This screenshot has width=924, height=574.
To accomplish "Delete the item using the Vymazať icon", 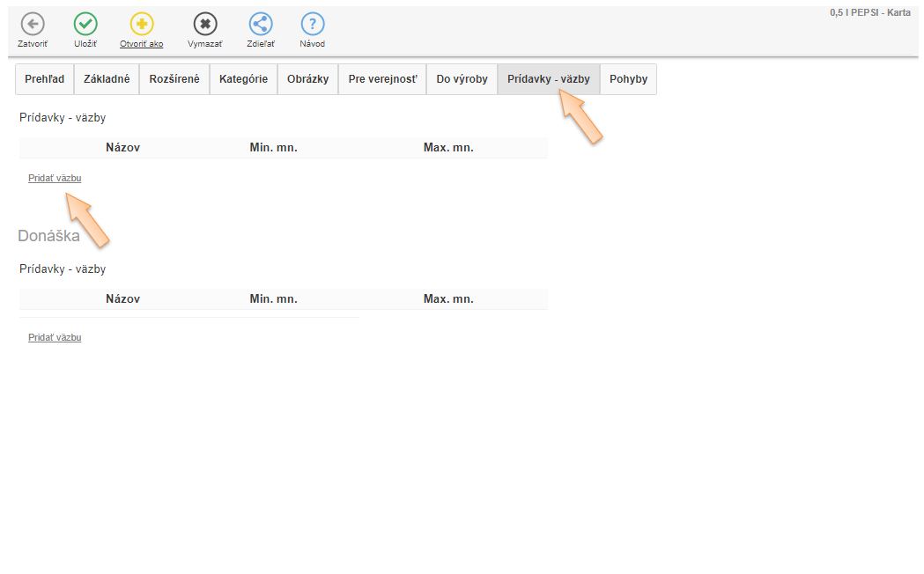I will (x=205, y=25).
